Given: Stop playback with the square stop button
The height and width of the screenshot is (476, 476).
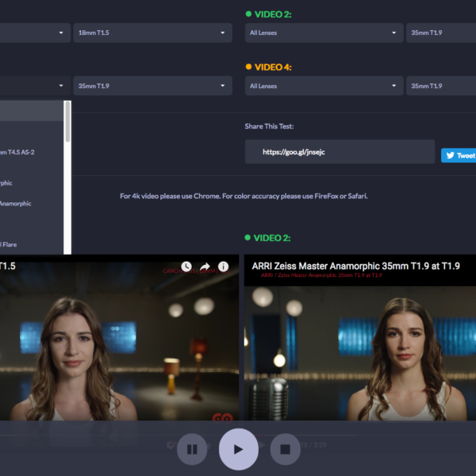Looking at the screenshot, I should click(286, 449).
